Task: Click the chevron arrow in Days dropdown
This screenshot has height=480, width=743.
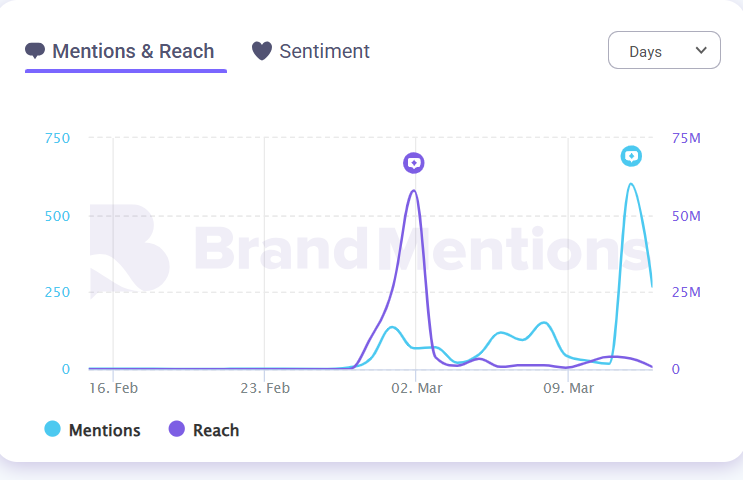Action: [x=701, y=50]
